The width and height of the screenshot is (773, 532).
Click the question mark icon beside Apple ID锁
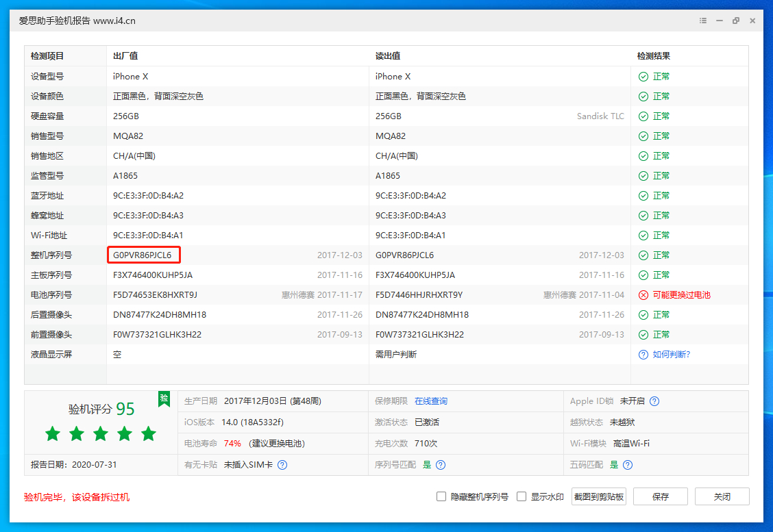(656, 401)
